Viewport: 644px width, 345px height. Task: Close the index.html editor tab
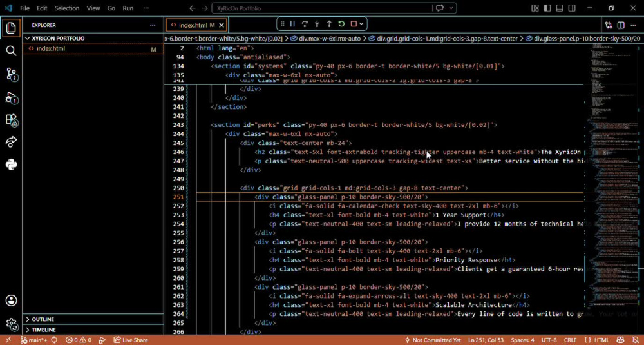point(222,25)
